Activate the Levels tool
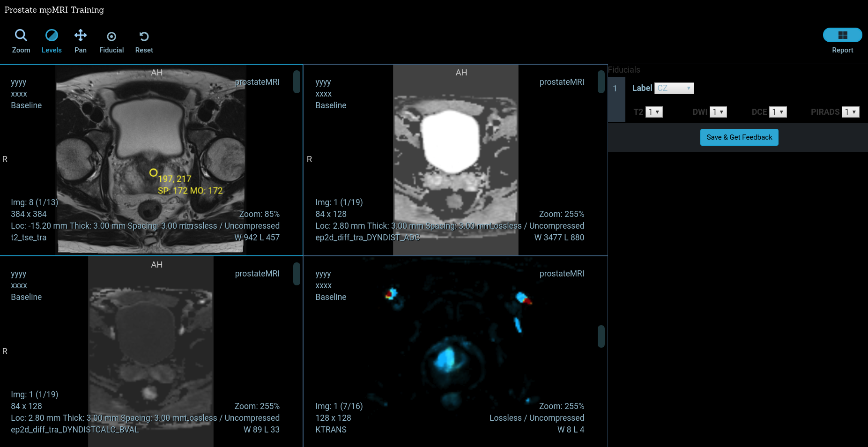 coord(51,41)
